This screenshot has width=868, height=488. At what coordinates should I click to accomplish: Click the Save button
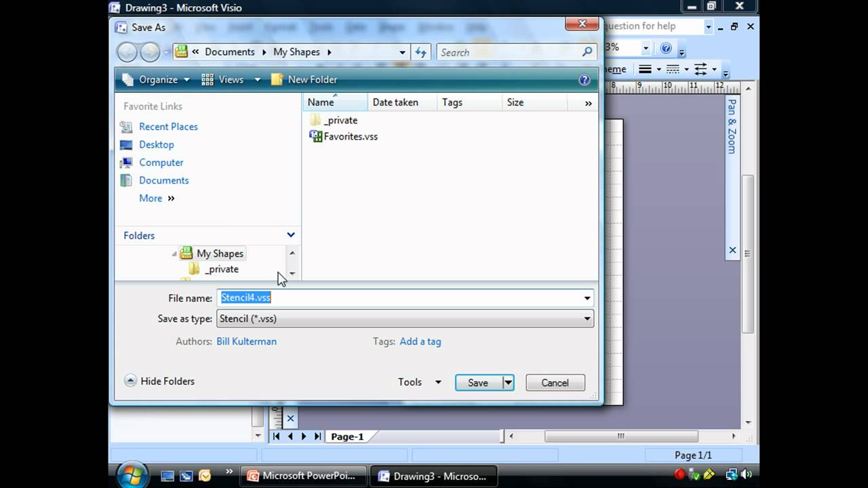coord(478,383)
